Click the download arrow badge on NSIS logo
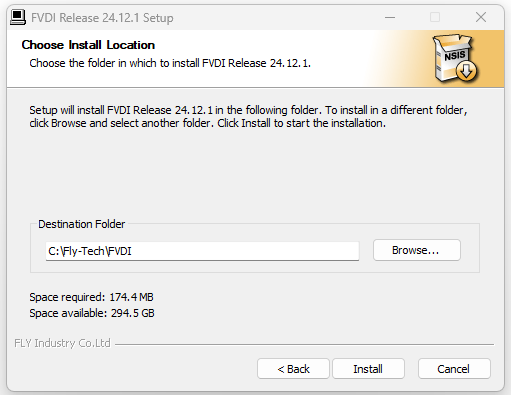511x395 pixels. pos(466,71)
